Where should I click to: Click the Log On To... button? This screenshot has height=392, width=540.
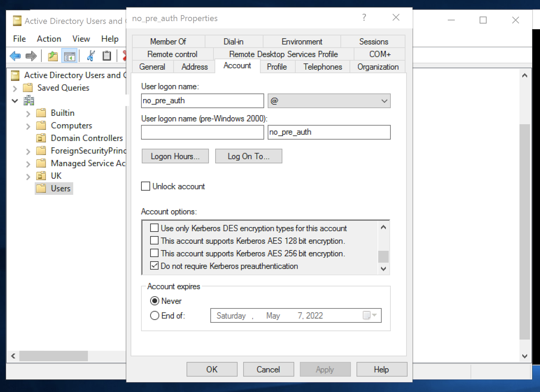pyautogui.click(x=249, y=156)
